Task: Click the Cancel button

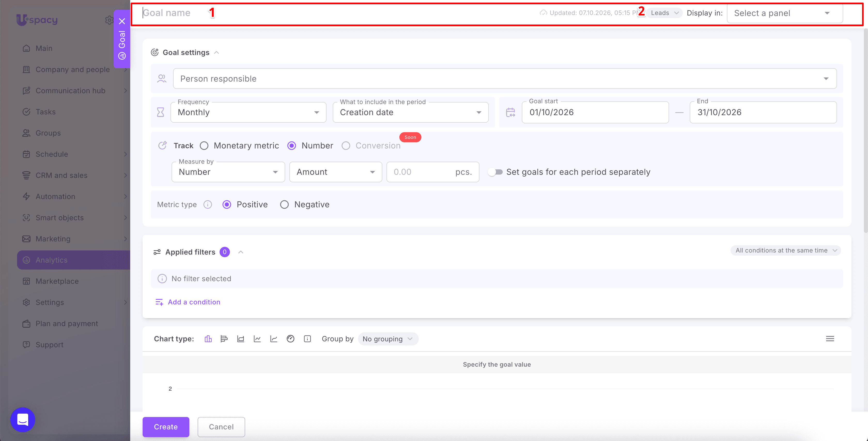Action: click(221, 427)
